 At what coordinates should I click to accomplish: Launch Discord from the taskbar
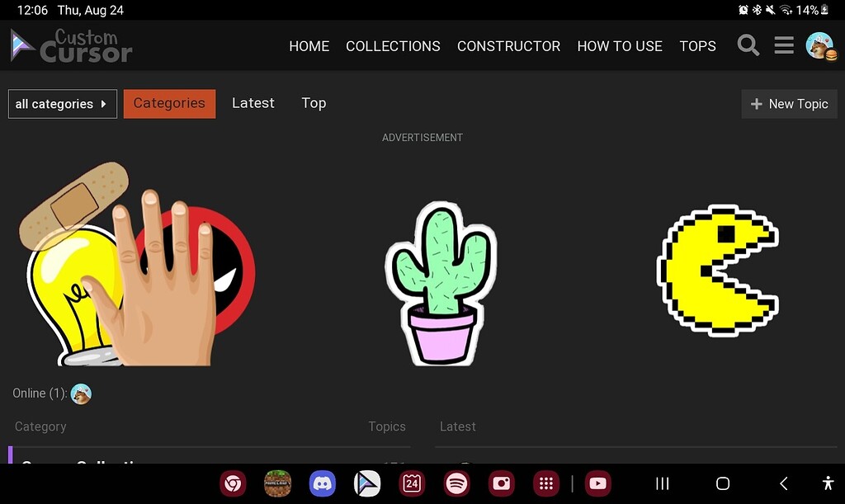click(323, 483)
